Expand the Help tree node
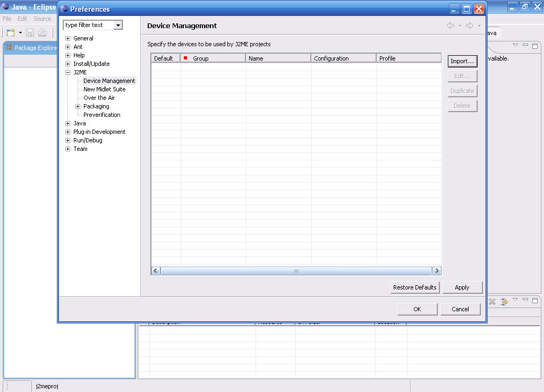Image resolution: width=544 pixels, height=392 pixels. (x=68, y=55)
